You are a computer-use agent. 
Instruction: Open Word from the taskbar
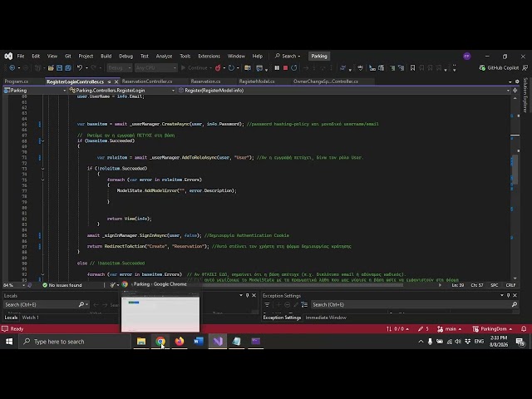[199, 342]
